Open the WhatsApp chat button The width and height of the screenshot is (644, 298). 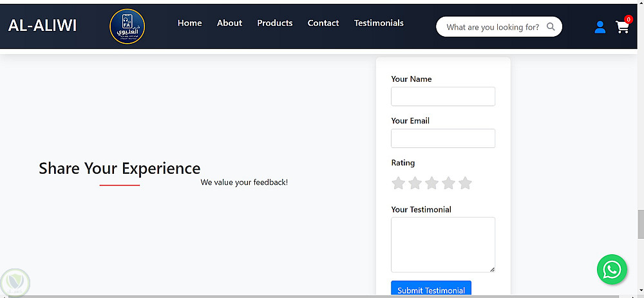point(612,269)
